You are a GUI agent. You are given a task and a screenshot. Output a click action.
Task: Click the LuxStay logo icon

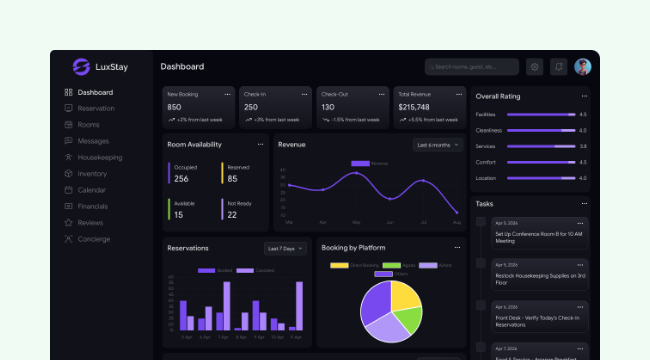coord(81,67)
